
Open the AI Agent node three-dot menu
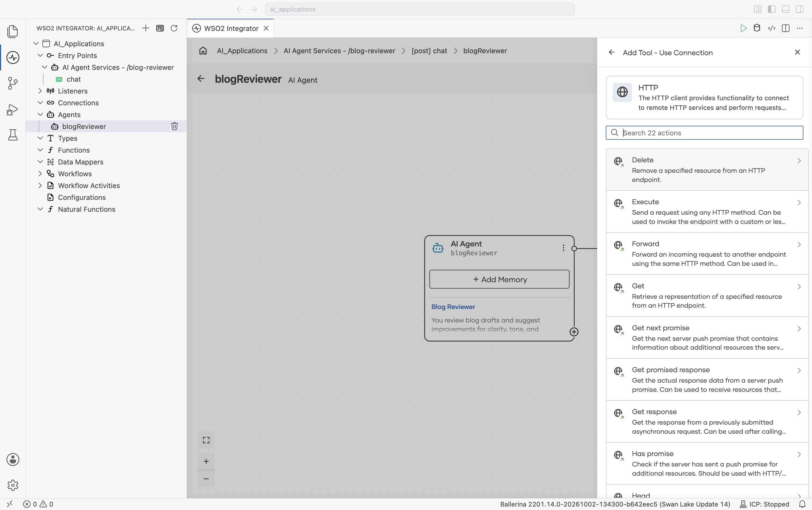click(563, 247)
